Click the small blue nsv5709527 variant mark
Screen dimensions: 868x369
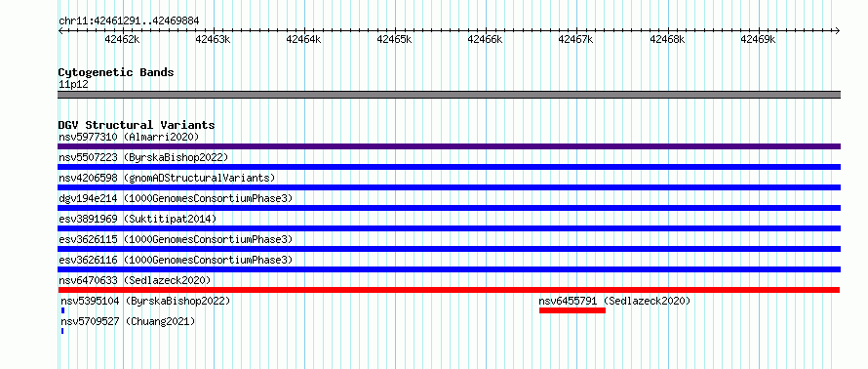[x=62, y=331]
